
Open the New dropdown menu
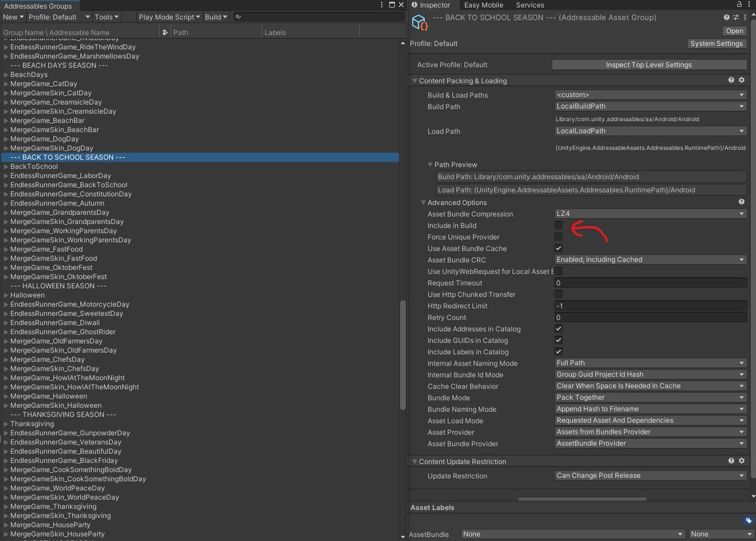(x=13, y=17)
